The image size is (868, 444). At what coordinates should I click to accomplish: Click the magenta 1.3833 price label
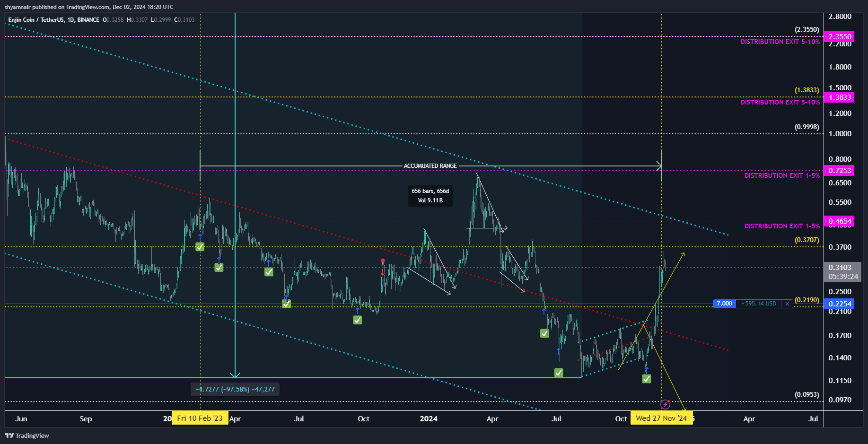pos(840,97)
